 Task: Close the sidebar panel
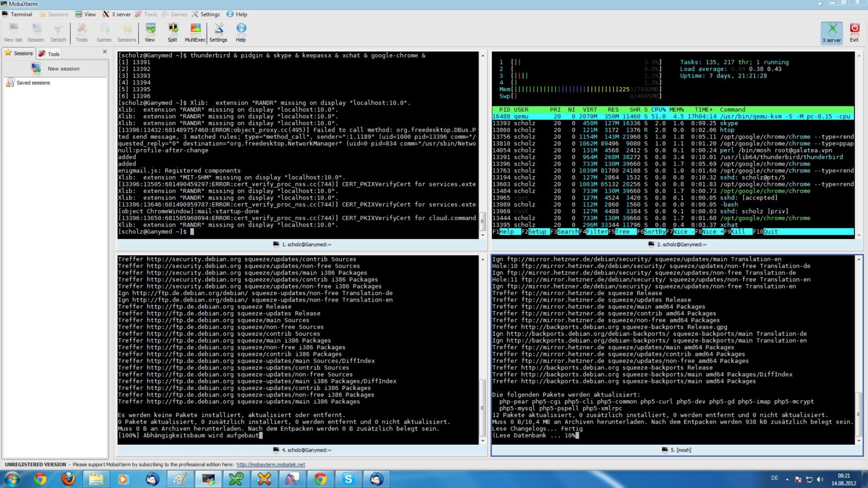pos(105,52)
